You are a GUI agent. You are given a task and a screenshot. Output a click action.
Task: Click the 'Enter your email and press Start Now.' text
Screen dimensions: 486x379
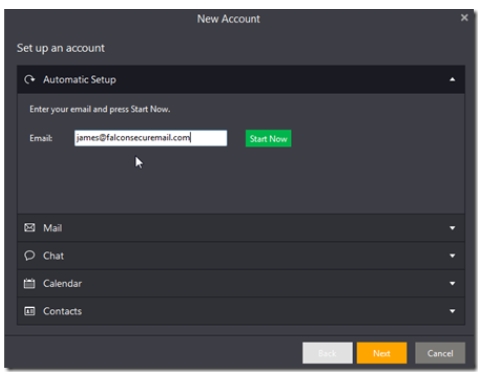pyautogui.click(x=100, y=109)
